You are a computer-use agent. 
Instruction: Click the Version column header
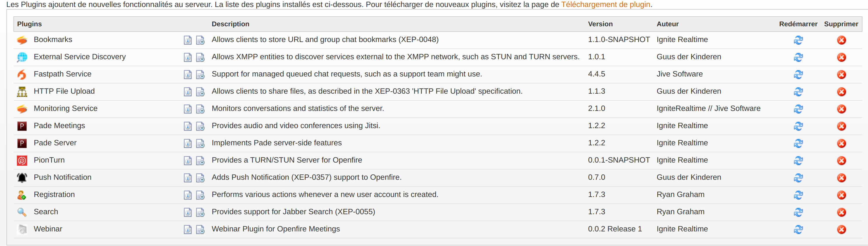pos(600,24)
